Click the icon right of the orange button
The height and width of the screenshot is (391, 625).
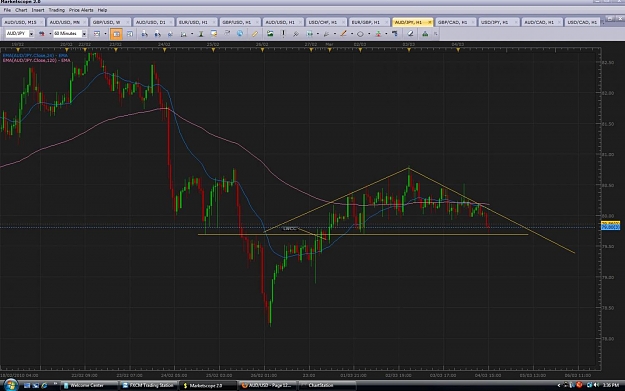pos(130,34)
